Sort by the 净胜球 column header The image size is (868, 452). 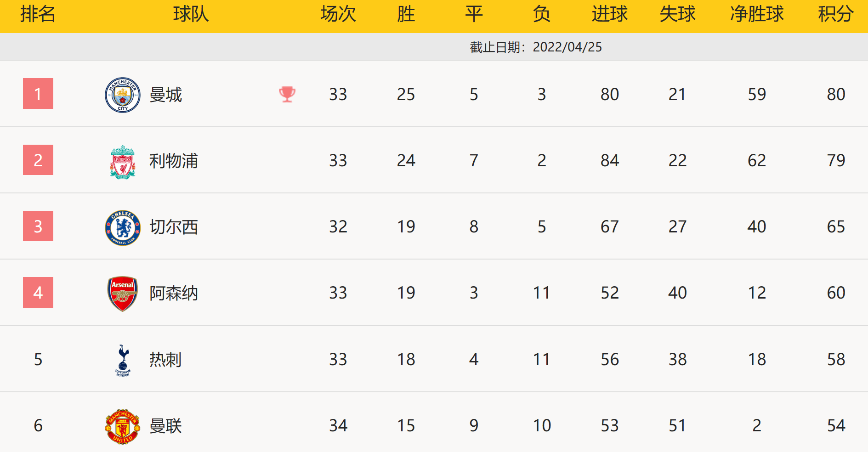757,14
